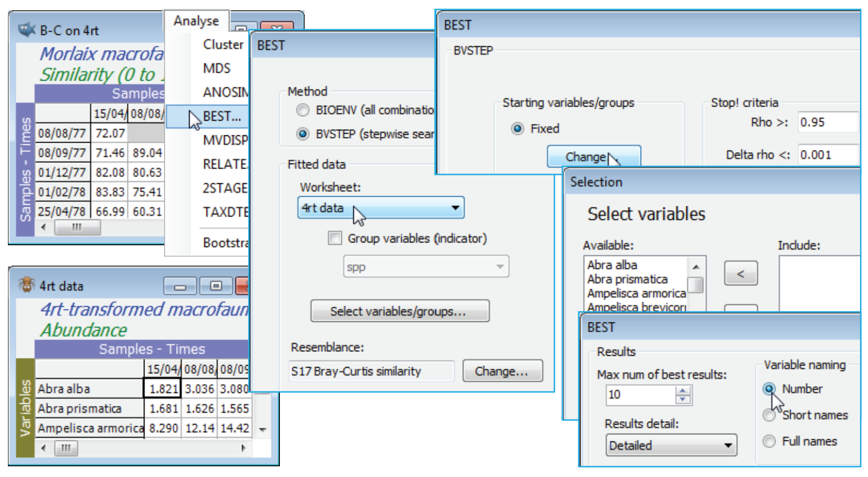Click horizontal scrollbar thumb in 4rt data window
Viewport: 868px width, 477px height.
coord(65,448)
